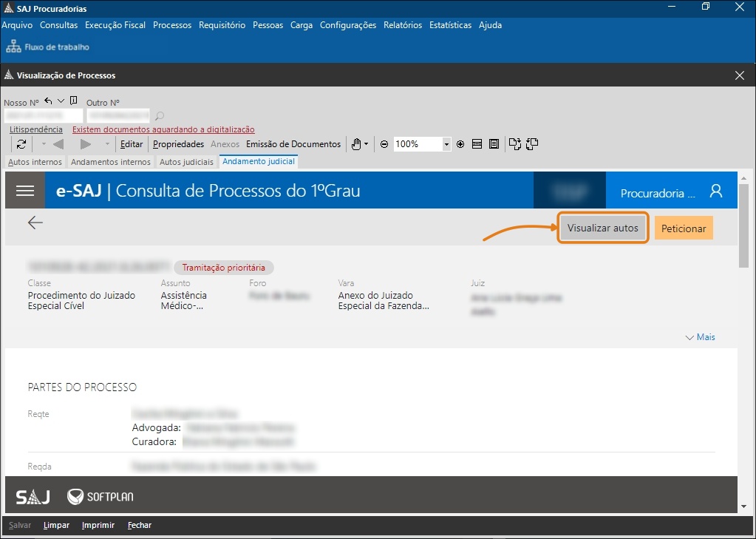The image size is (756, 539).
Task: Switch to the Andamentos internos tab
Action: click(111, 162)
